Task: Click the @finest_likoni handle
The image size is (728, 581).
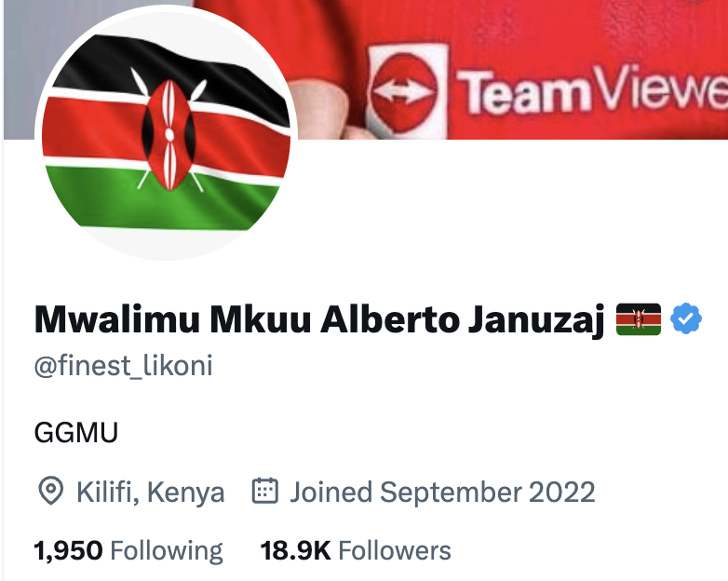Action: [124, 366]
